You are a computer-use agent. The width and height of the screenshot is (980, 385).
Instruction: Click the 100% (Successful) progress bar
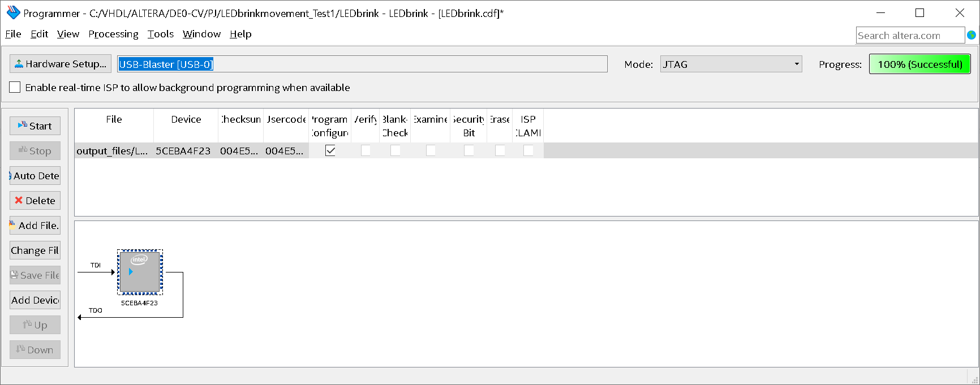point(920,64)
